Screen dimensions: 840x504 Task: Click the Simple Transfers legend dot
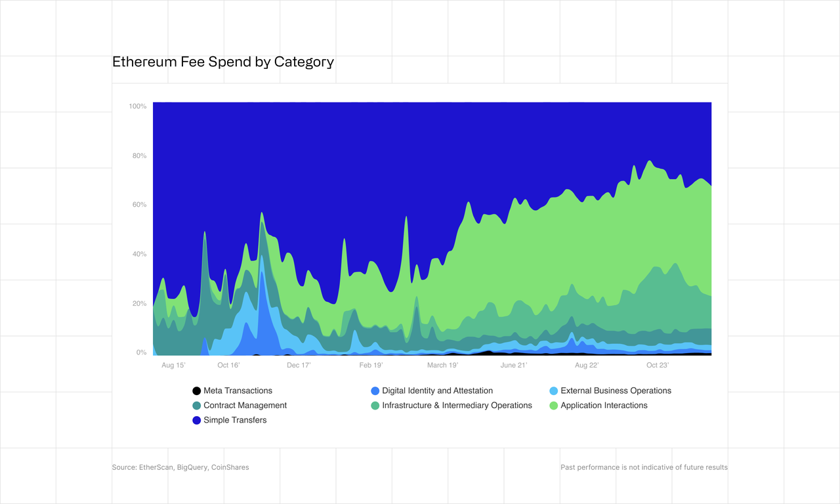[196, 421]
